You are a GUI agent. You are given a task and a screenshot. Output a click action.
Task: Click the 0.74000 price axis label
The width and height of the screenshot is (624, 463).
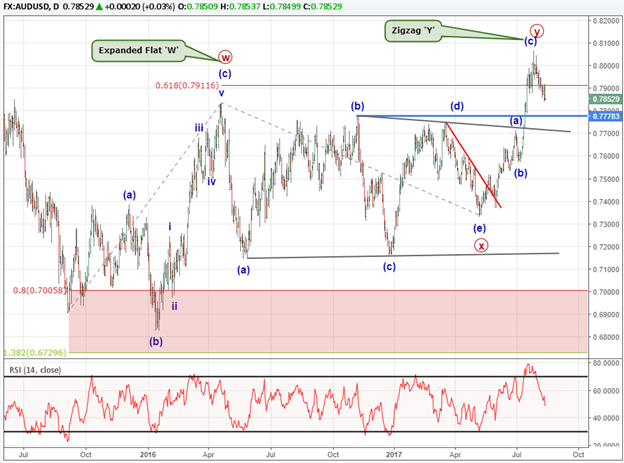606,201
